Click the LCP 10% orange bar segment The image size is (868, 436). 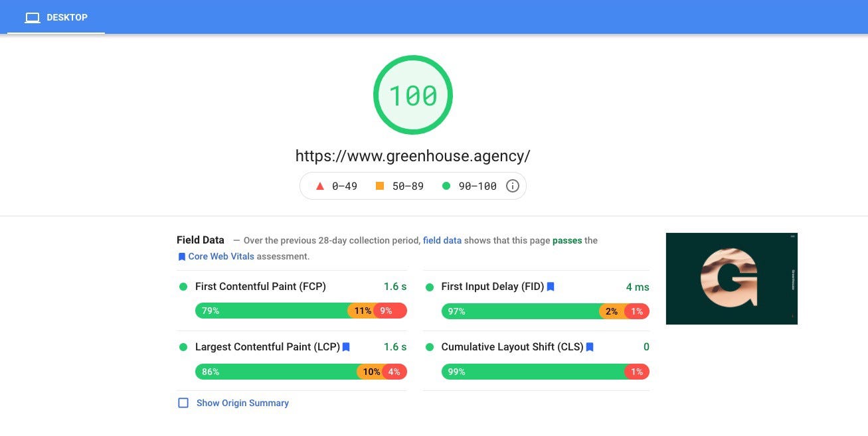coord(370,372)
